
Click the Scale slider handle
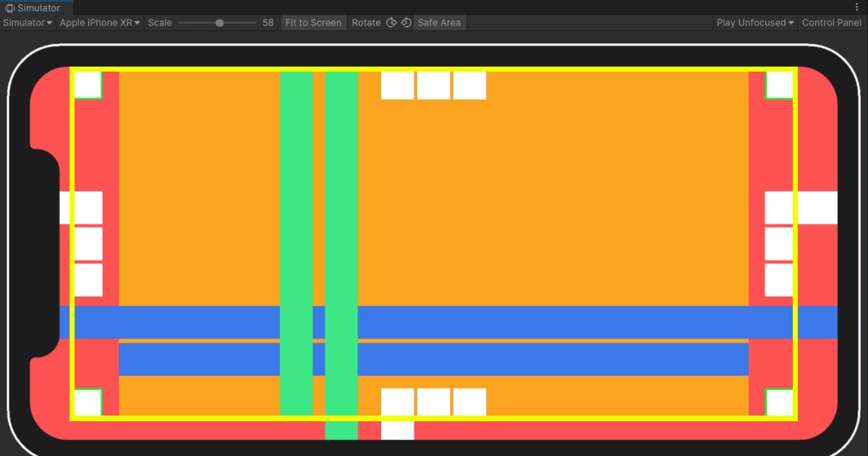[219, 22]
